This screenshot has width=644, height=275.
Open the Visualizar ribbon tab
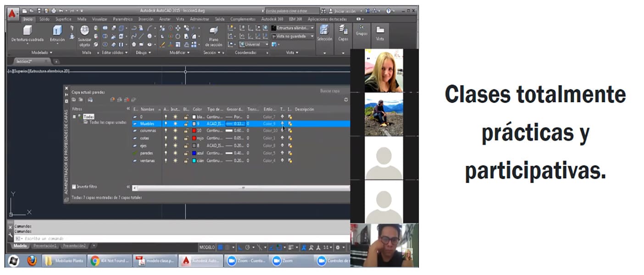click(100, 19)
